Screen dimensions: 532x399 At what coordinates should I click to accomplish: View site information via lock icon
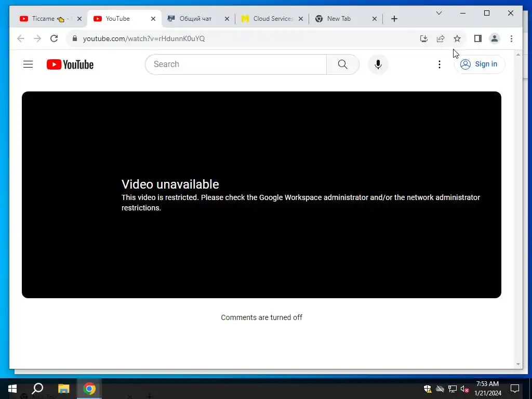[x=75, y=38]
